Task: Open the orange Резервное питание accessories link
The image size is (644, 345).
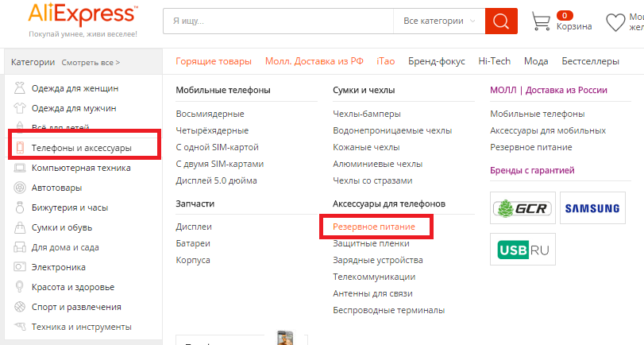Action: tap(374, 227)
